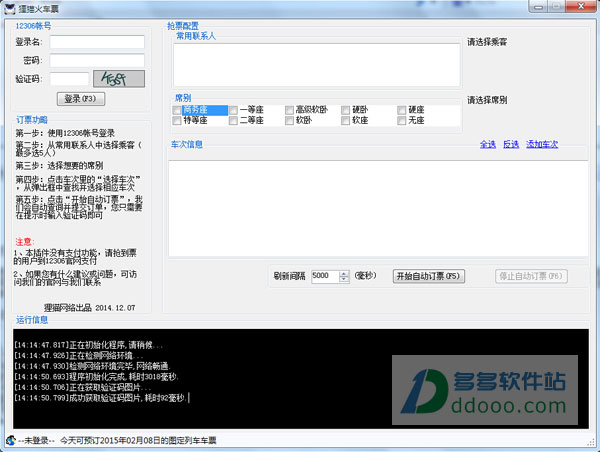
Task: Enable the 一等座 checkbox
Action: coord(233,110)
